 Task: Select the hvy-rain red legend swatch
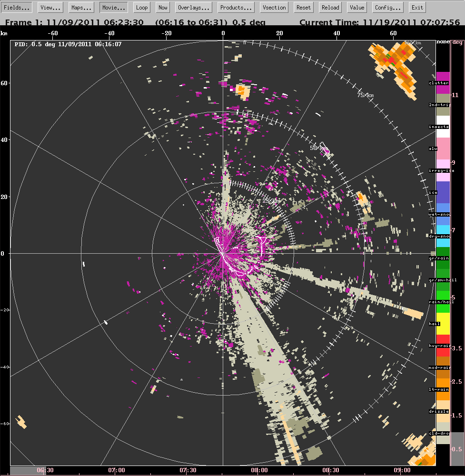pyautogui.click(x=443, y=346)
